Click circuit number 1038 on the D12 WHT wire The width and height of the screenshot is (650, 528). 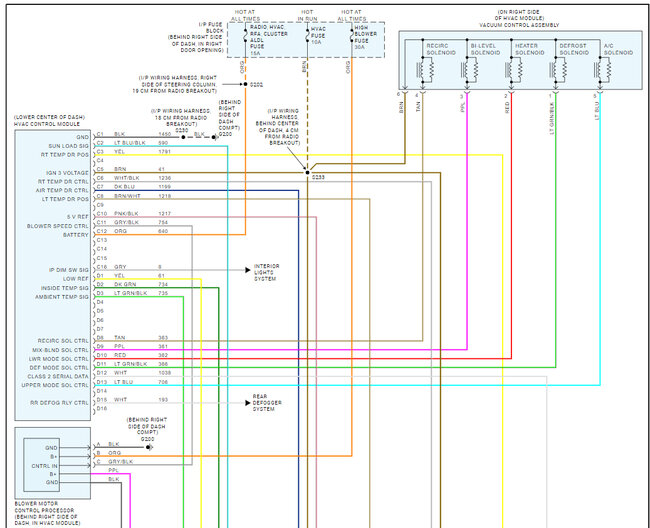click(x=165, y=373)
